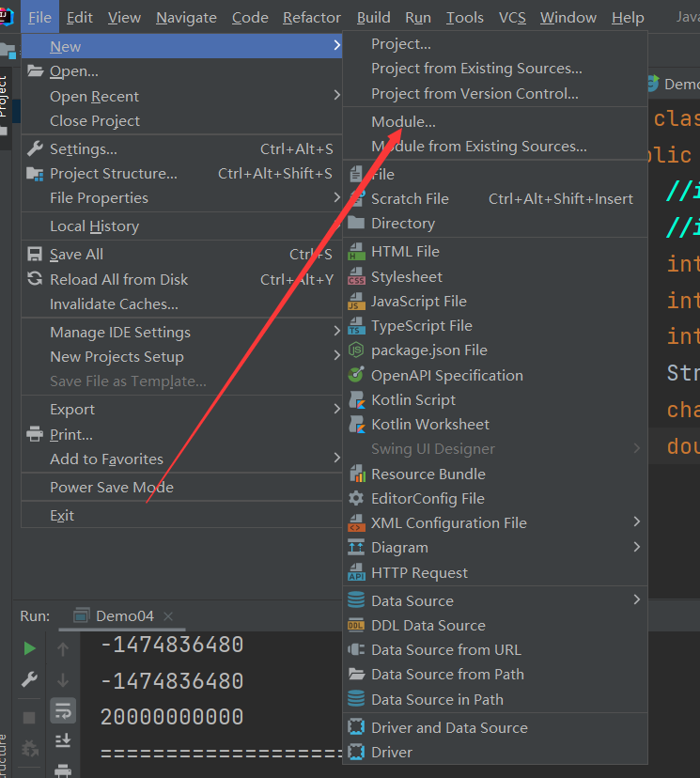Click the Driver icon
Screen dimensions: 700x778
click(356, 752)
